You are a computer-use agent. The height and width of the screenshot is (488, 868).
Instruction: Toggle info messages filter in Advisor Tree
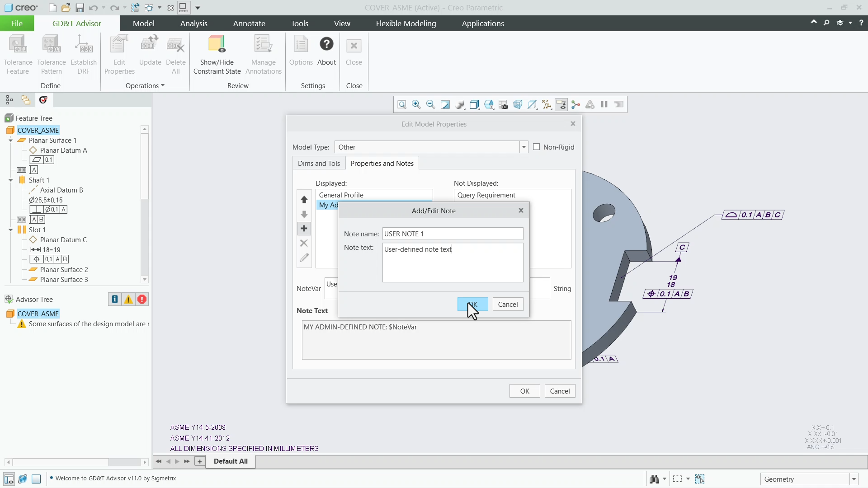pyautogui.click(x=115, y=299)
